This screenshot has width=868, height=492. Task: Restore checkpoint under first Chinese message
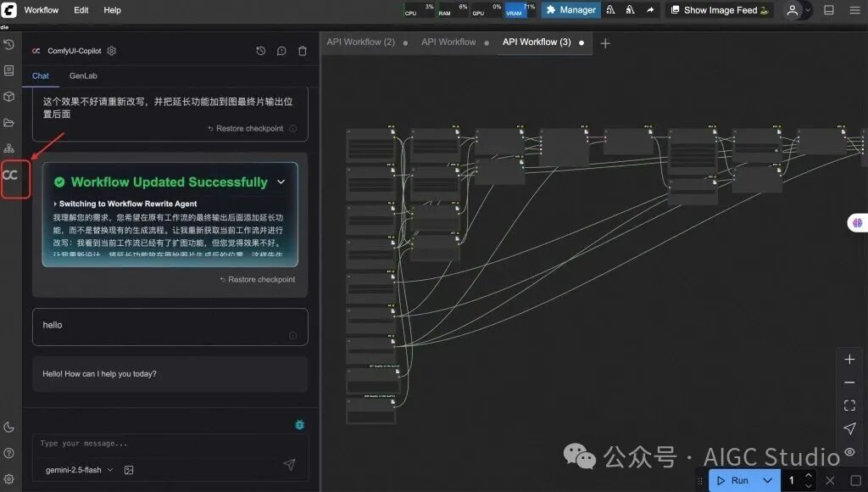pyautogui.click(x=246, y=129)
